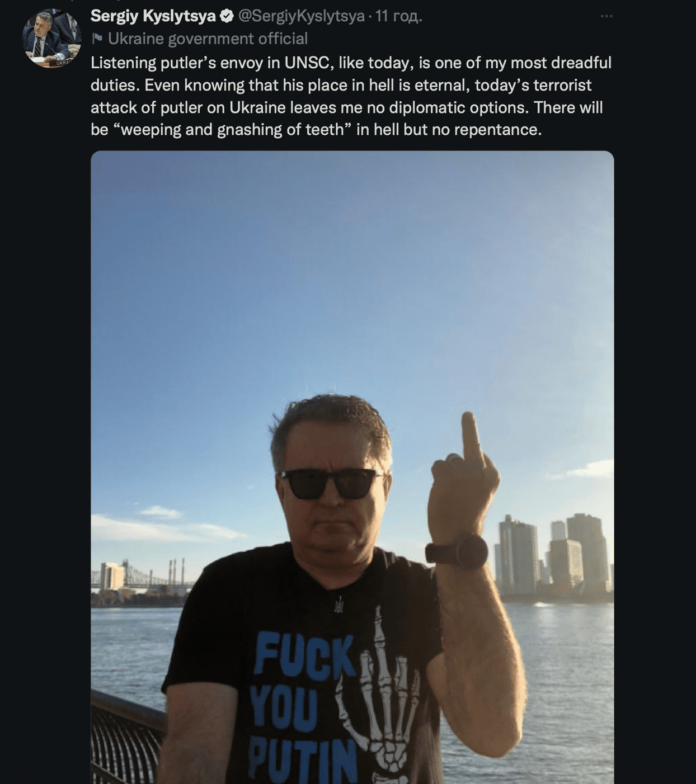Click the Ukraine government official label
The image size is (696, 784).
tap(208, 39)
